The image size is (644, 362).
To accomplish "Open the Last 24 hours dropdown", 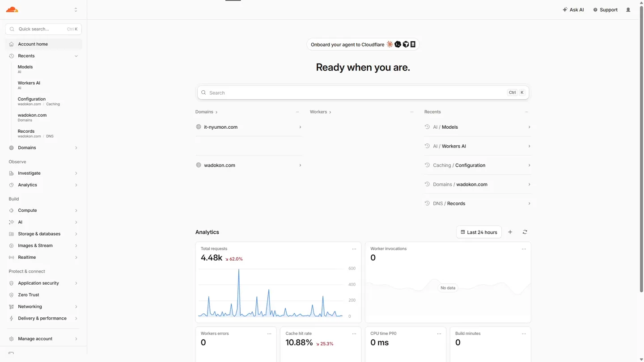I will tap(479, 232).
